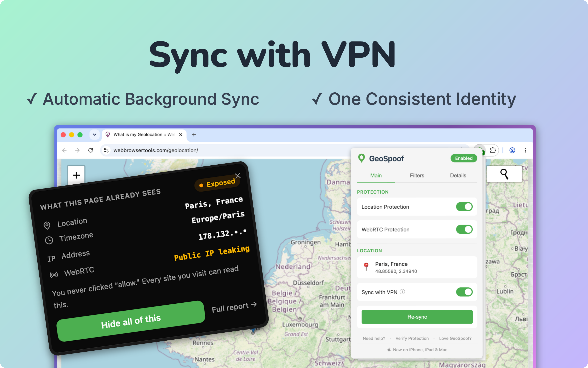588x368 pixels.
Task: Click the GeoSpoof logo pin icon
Action: [x=362, y=158]
